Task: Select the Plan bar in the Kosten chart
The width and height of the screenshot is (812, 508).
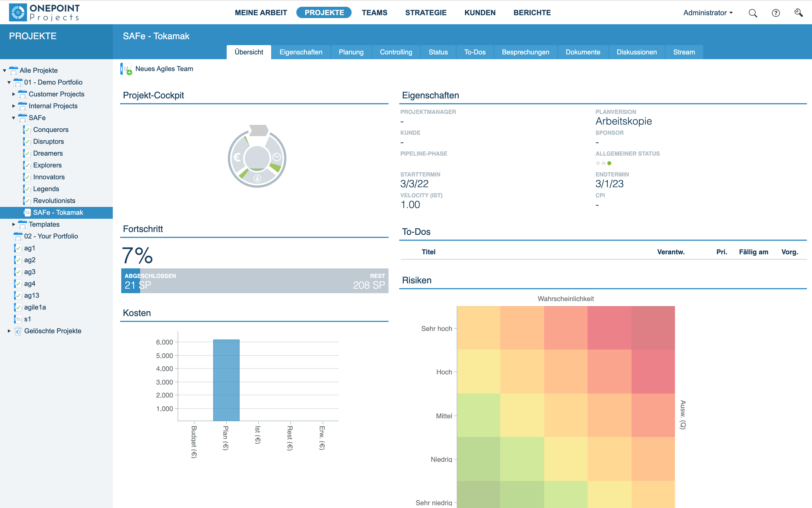Action: pos(226,380)
